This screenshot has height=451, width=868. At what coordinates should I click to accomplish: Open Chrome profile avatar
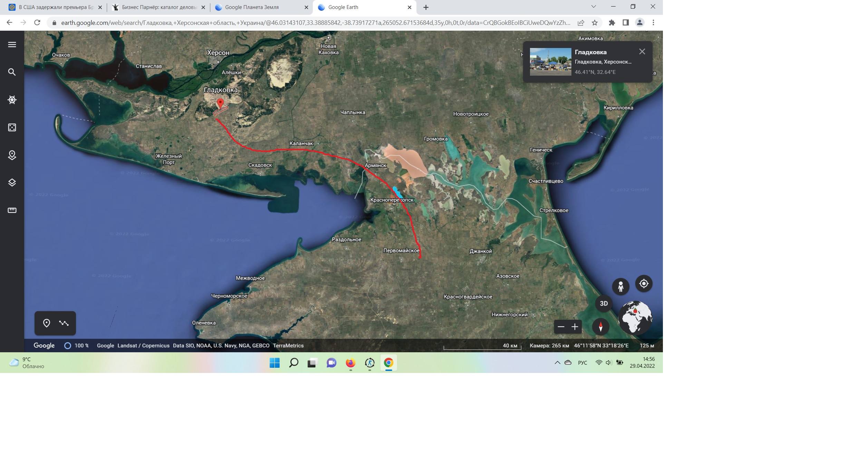(x=639, y=23)
